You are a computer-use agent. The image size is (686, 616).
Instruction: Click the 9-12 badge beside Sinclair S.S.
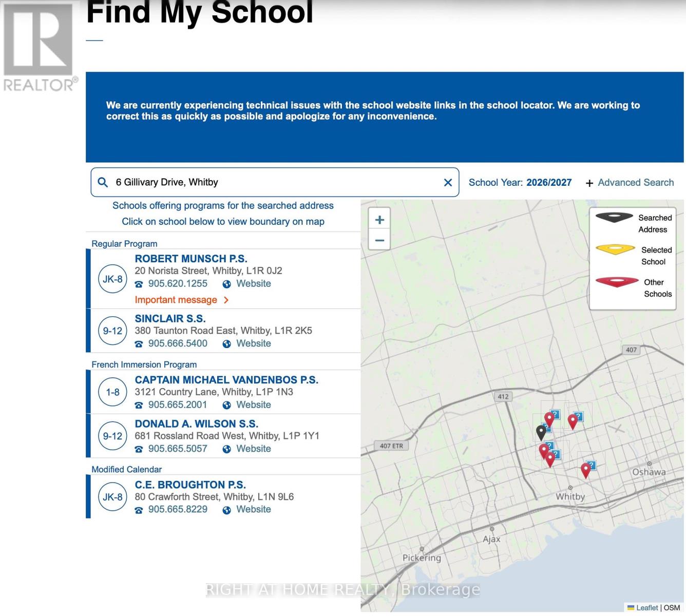tap(112, 331)
